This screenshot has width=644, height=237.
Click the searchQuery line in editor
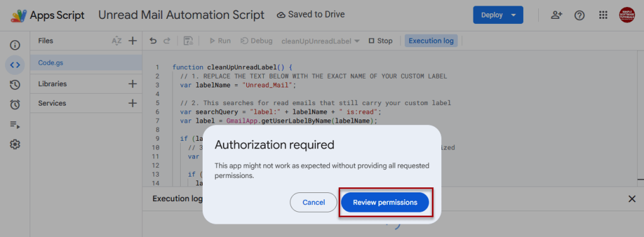[x=281, y=112]
